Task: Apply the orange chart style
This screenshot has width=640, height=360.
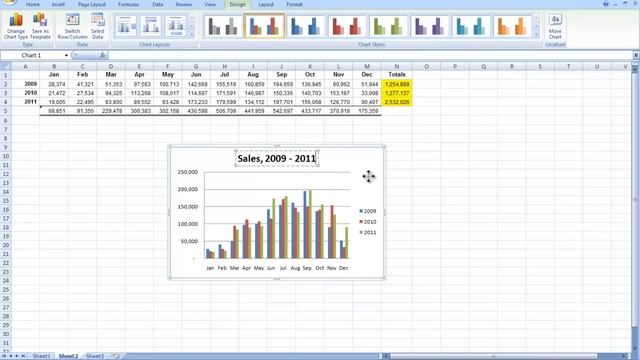Action: pyautogui.click(x=512, y=26)
